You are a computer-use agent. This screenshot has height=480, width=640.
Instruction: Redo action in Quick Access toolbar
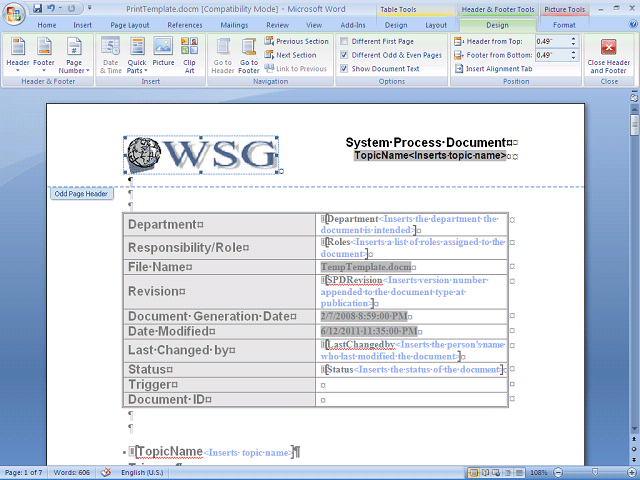pyautogui.click(x=71, y=8)
